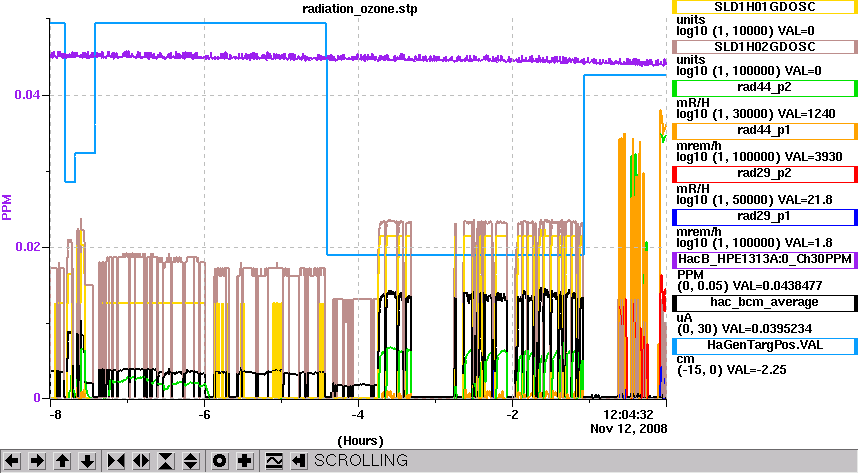Viewport: 858px width, 473px height.
Task: Click the -4 hours x-axis tick label
Action: pos(357,414)
